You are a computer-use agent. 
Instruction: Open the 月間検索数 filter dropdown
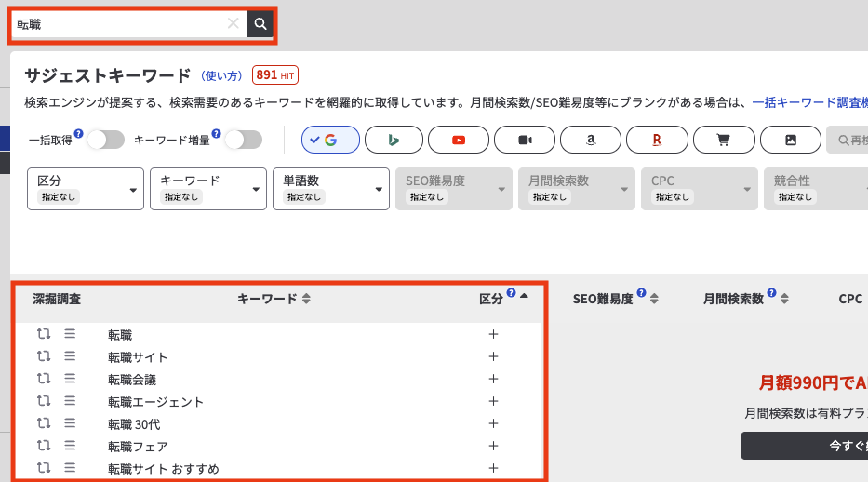tap(577, 189)
